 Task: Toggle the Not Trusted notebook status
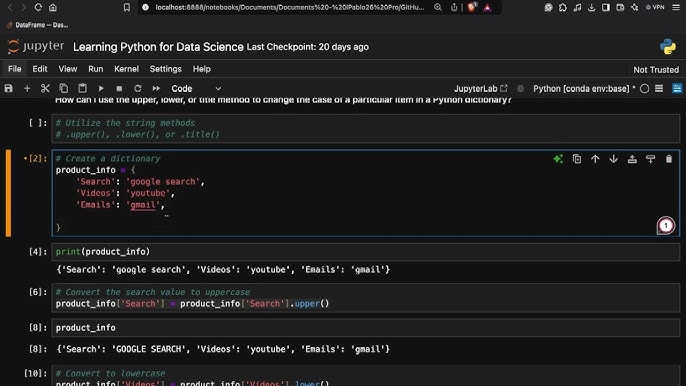[x=656, y=70]
